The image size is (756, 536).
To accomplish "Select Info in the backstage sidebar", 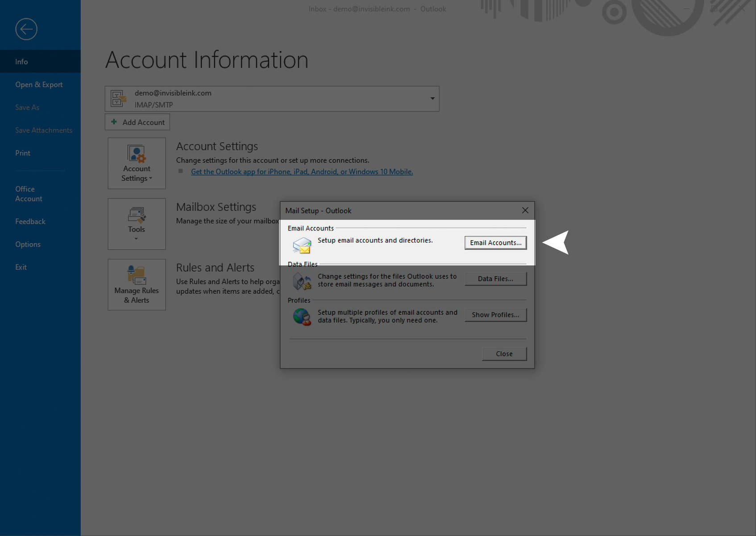I will point(40,62).
